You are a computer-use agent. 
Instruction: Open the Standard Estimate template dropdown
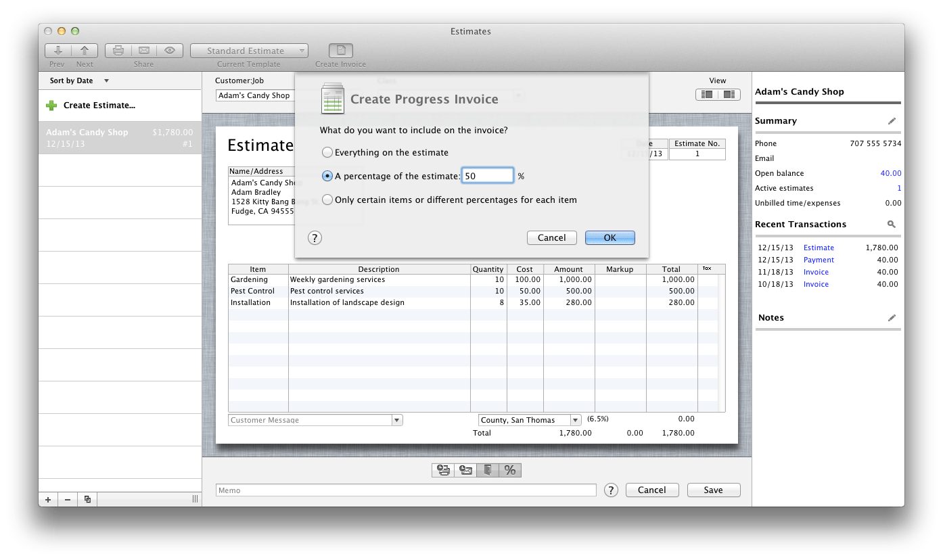[x=249, y=50]
